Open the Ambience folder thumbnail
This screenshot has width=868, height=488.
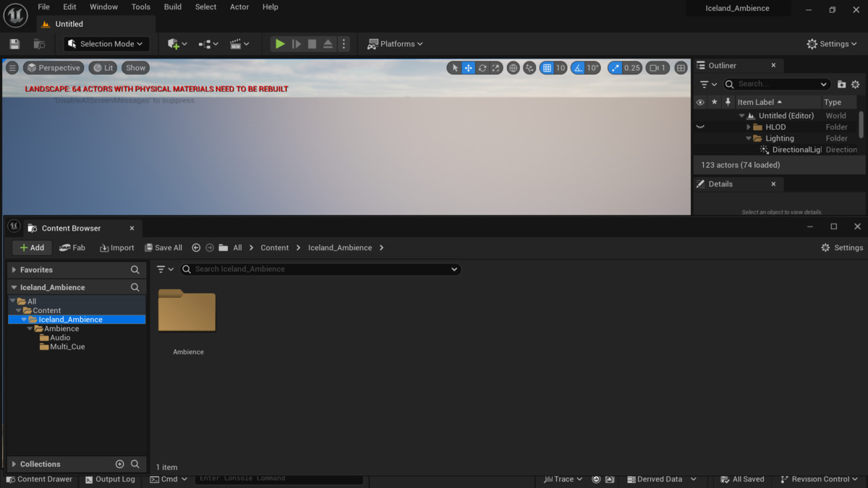click(x=187, y=311)
